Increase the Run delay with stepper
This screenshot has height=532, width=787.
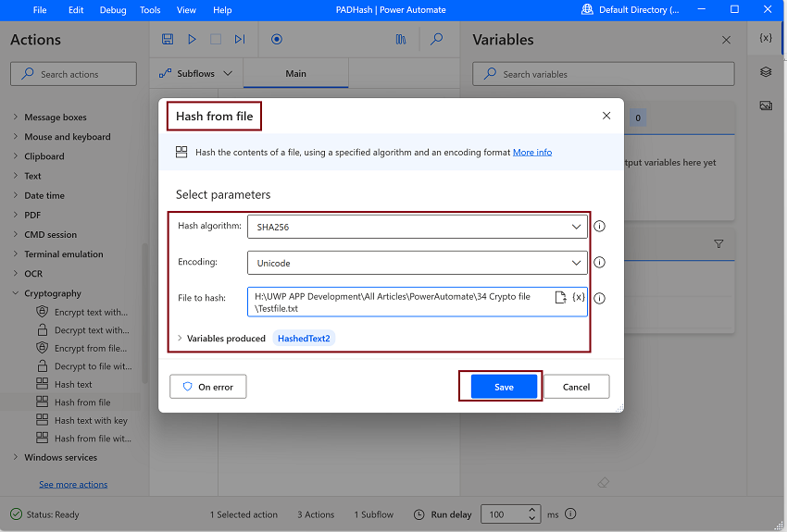pos(532,510)
